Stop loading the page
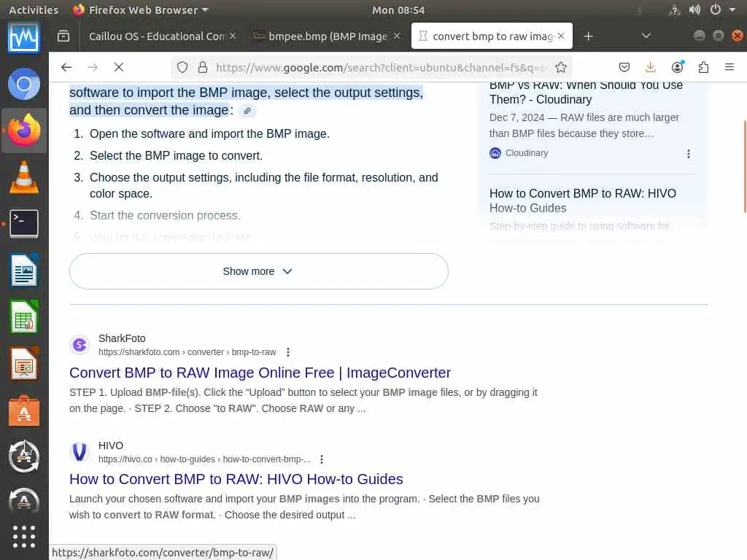747x560 pixels. 119,67
